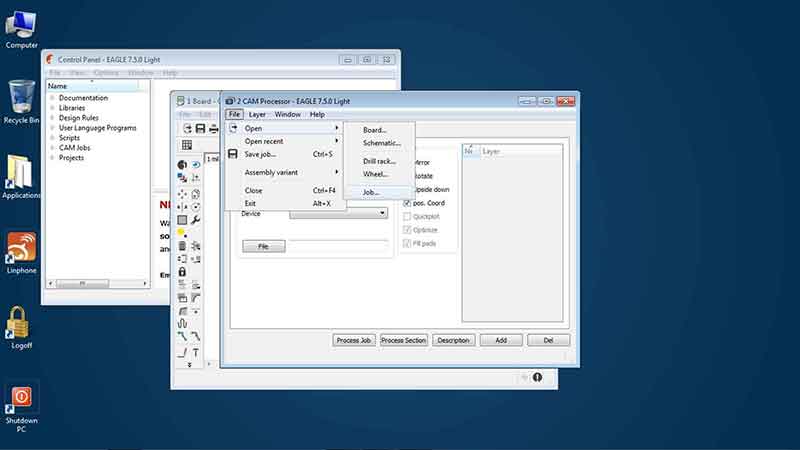
Task: Select the Move tool in Board toolbar
Action: [x=182, y=194]
